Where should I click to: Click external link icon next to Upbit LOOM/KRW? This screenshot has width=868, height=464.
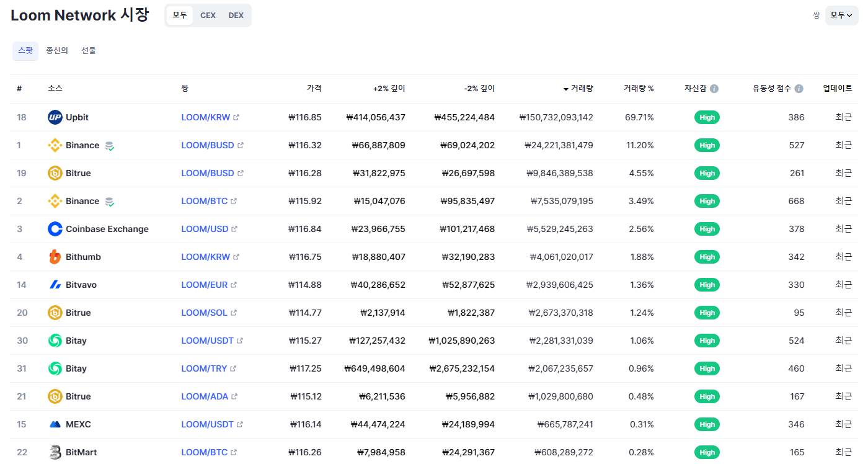(x=236, y=117)
